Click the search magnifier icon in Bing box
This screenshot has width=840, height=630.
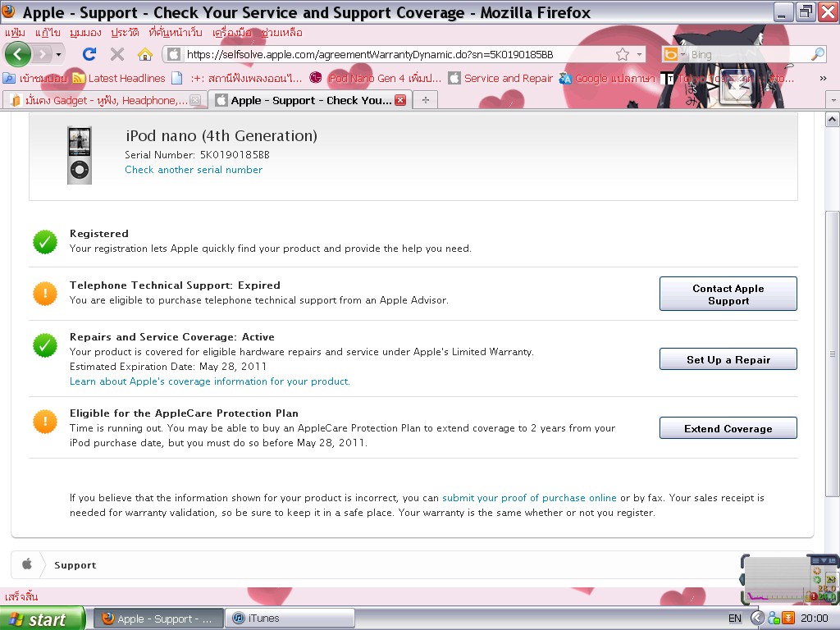pos(817,54)
